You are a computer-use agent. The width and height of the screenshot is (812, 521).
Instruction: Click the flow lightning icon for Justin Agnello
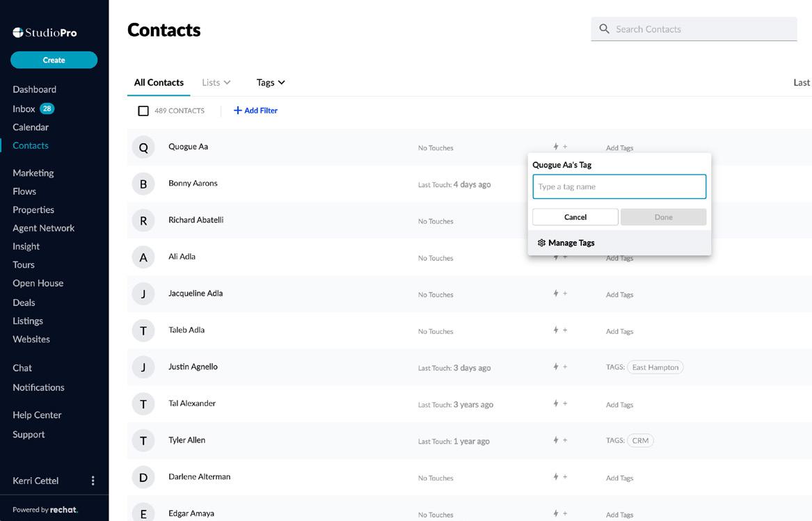click(556, 367)
